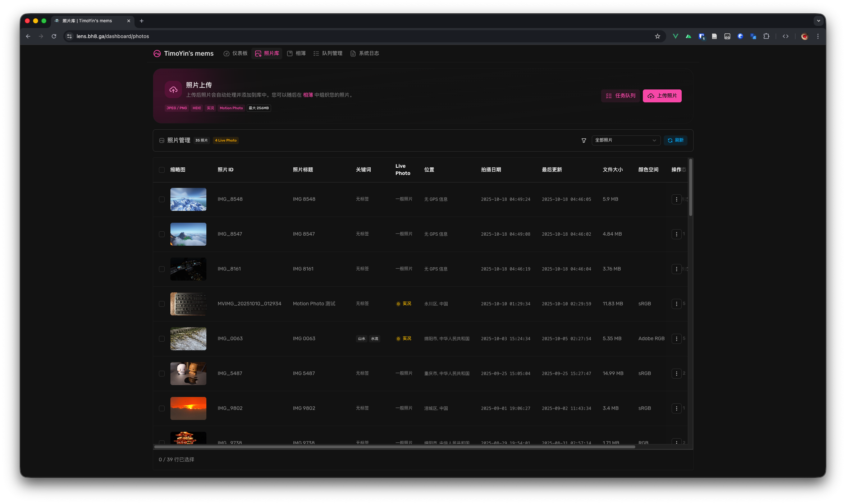Expand the 全部照片 filter dropdown
This screenshot has height=504, width=846.
tap(626, 140)
